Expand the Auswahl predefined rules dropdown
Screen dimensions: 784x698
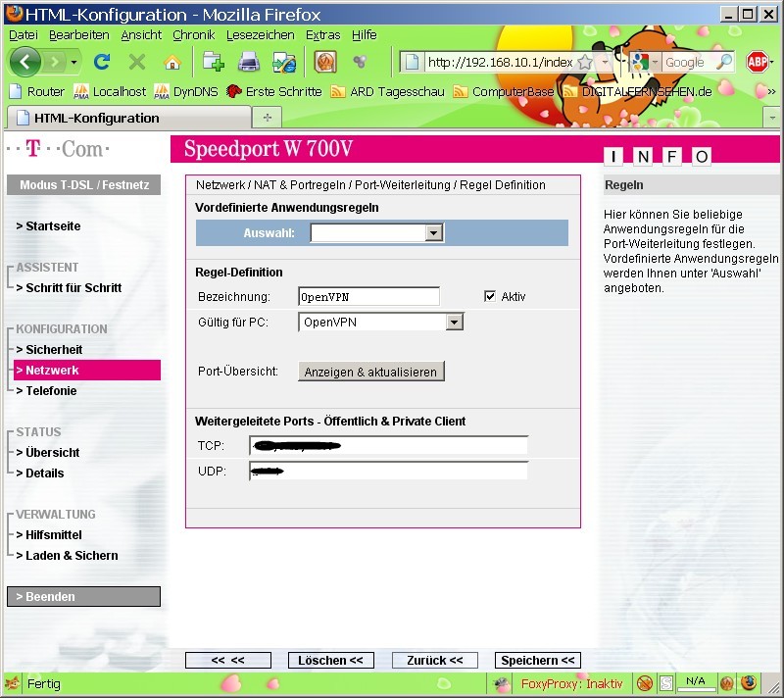[433, 232]
